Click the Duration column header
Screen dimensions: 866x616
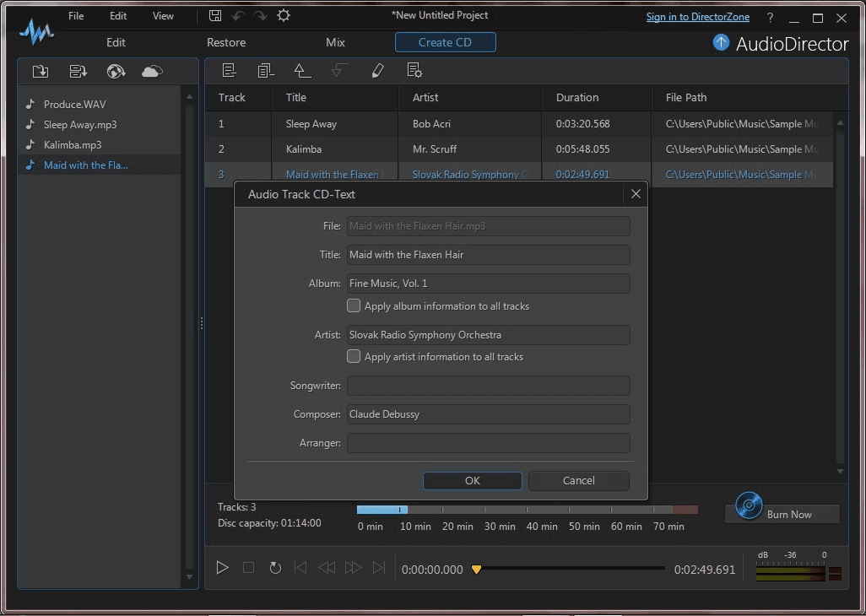[x=597, y=98]
